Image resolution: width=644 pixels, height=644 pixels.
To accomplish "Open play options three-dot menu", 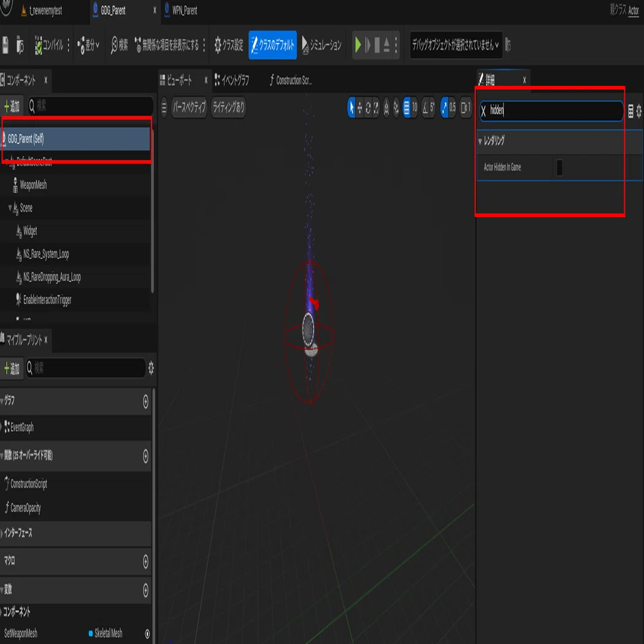I will [x=396, y=45].
